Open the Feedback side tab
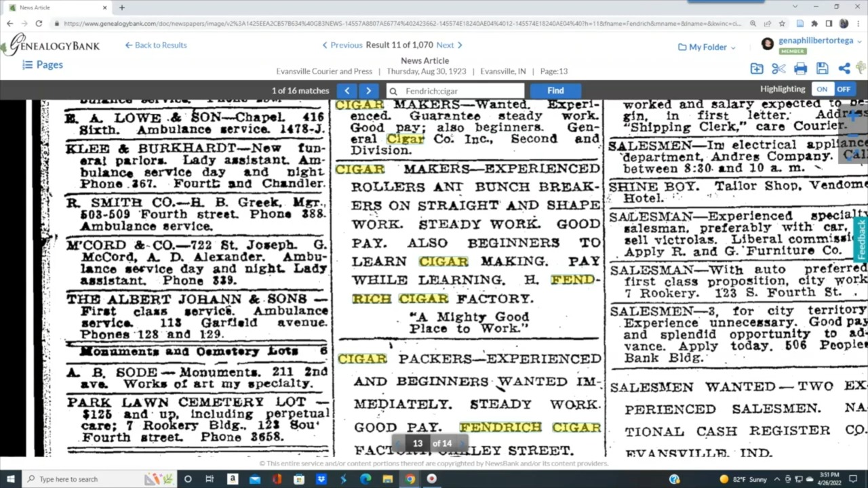The width and height of the screenshot is (868, 488). 861,239
